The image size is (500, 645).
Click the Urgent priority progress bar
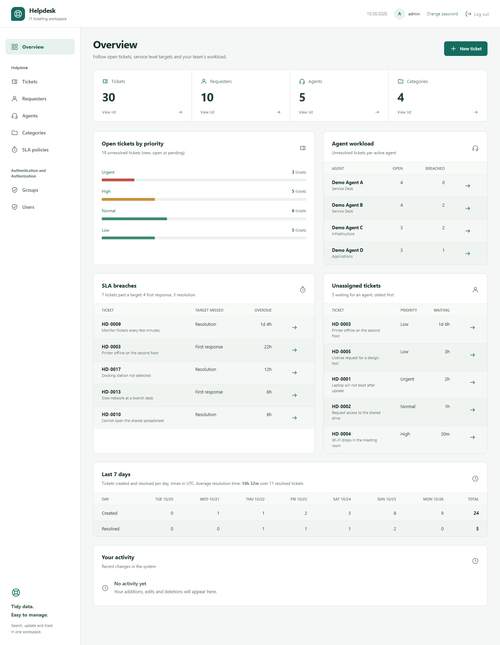tap(204, 180)
